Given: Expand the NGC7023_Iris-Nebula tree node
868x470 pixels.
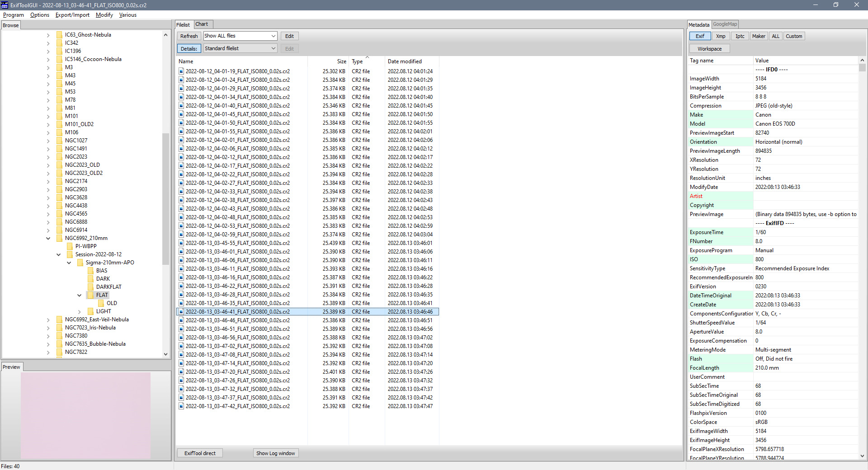Looking at the screenshot, I should coord(48,328).
